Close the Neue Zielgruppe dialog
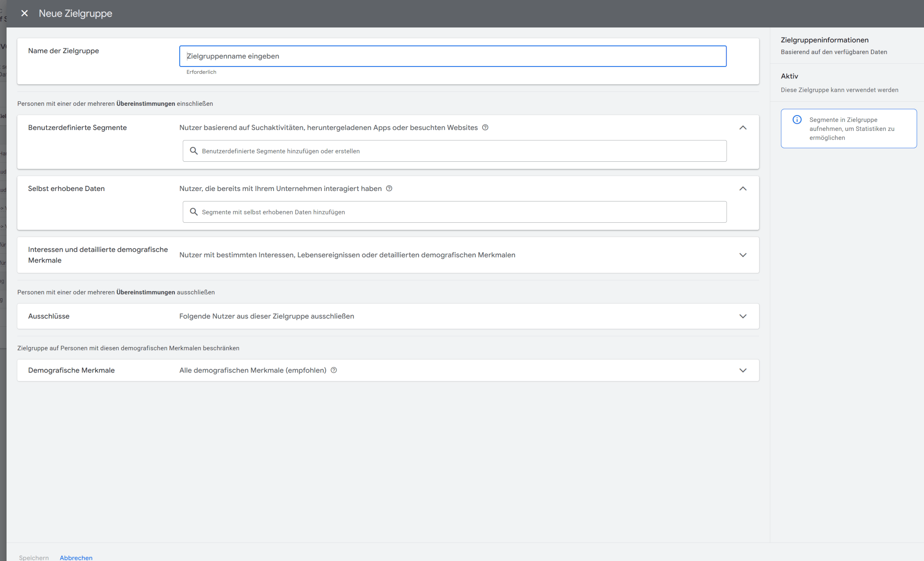 (25, 13)
